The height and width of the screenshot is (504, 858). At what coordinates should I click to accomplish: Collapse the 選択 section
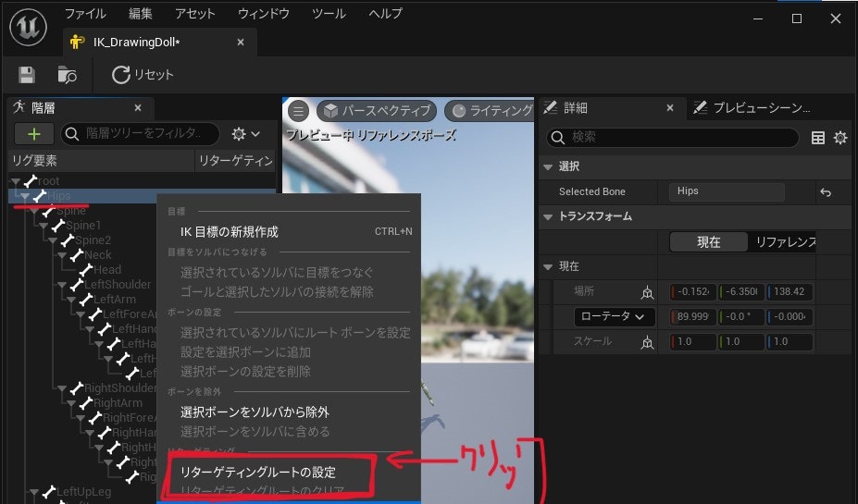click(x=548, y=166)
